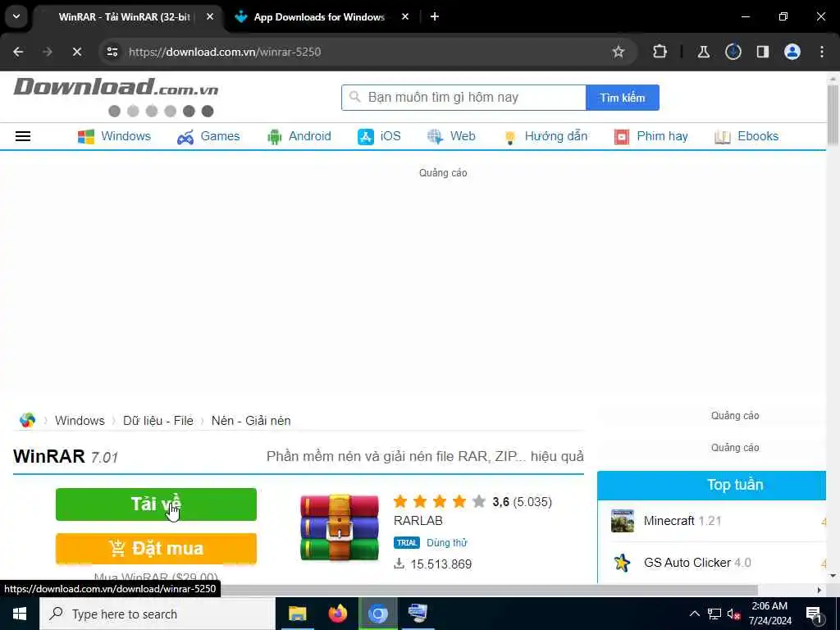Open Minecraft 1.21 in Top tuần
Image resolution: width=840 pixels, height=630 pixels.
click(x=682, y=521)
